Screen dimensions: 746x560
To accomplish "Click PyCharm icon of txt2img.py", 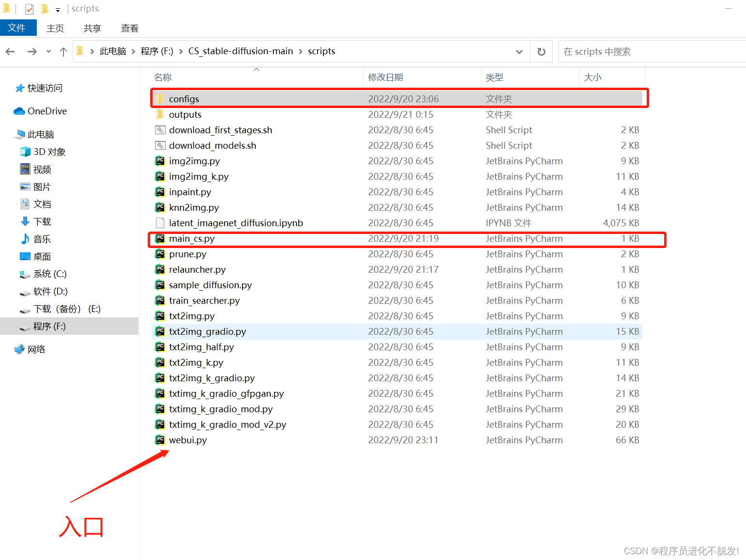I will pyautogui.click(x=160, y=316).
